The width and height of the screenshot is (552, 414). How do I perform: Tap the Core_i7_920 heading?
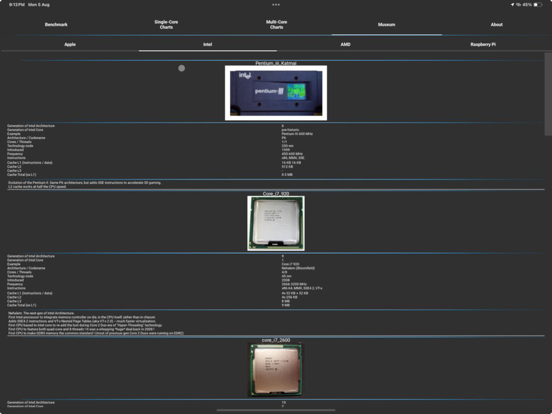[x=276, y=194]
